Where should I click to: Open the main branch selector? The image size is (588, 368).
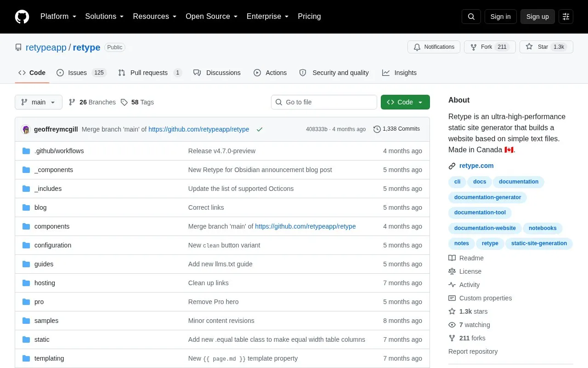(x=39, y=102)
